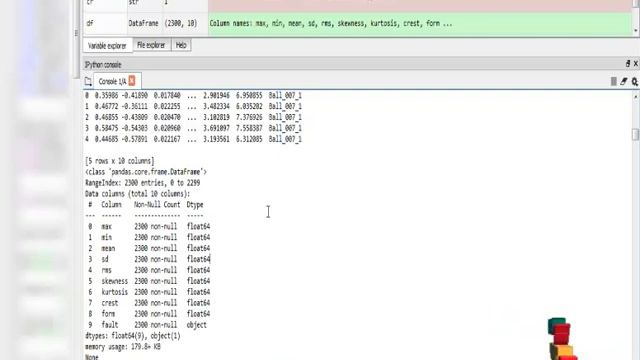Click the value 3.482334 in row 1
The image size is (640, 360).
coord(216,107)
